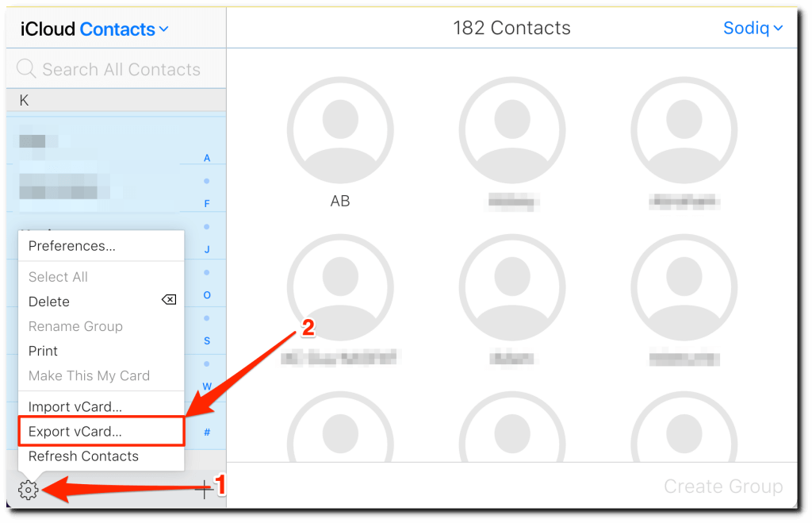Open the settings gear icon
This screenshot has height=523, width=812.
pos(28,490)
